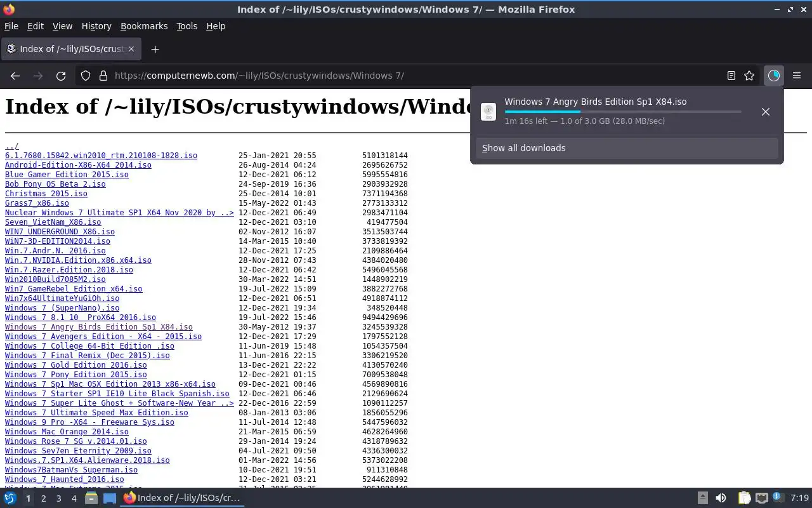Open the History menu

tap(96, 26)
